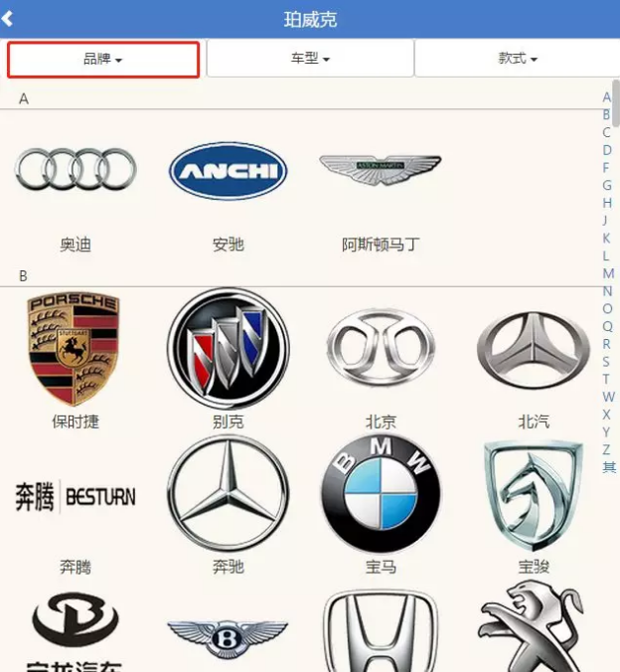The image size is (620, 672).
Task: Go back using the left arrow icon
Action: (7, 19)
